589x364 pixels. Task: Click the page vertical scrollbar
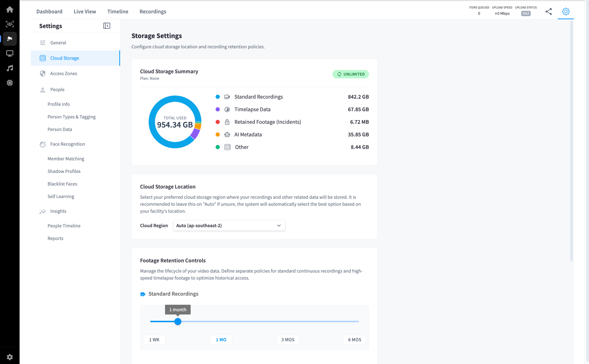571,141
